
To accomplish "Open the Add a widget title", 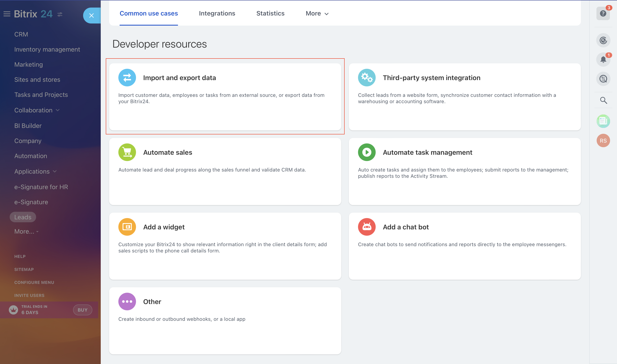I will coord(164,227).
